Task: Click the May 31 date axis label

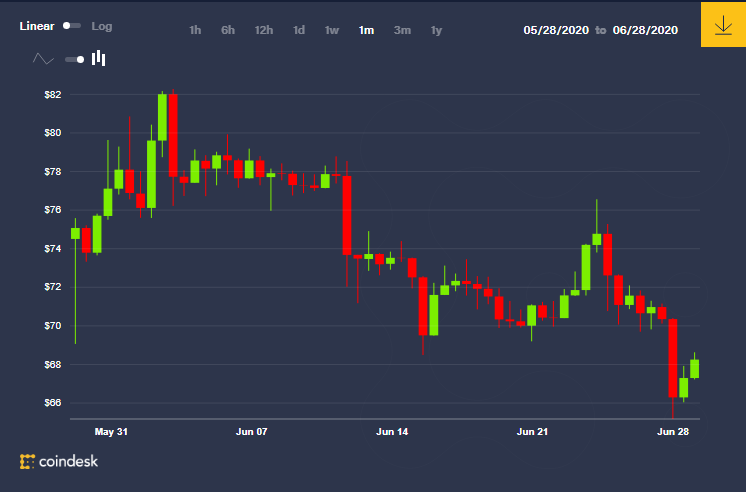Action: coord(111,432)
